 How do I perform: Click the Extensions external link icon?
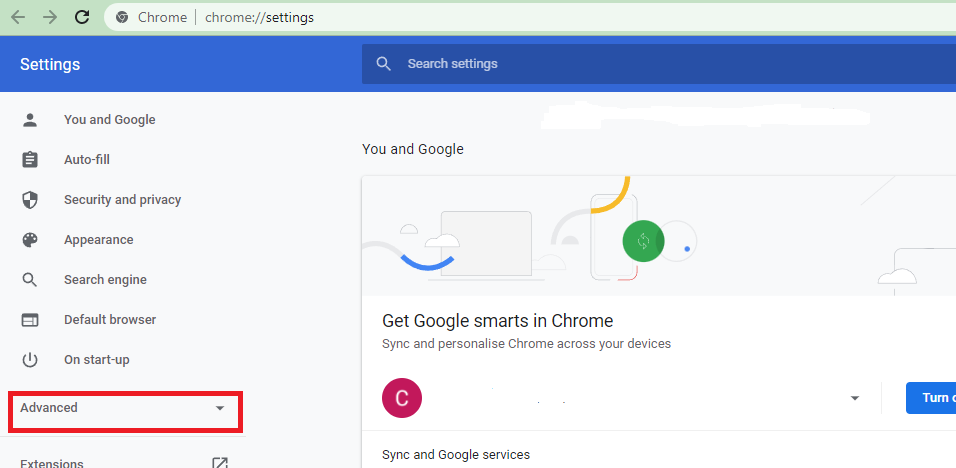[x=220, y=463]
